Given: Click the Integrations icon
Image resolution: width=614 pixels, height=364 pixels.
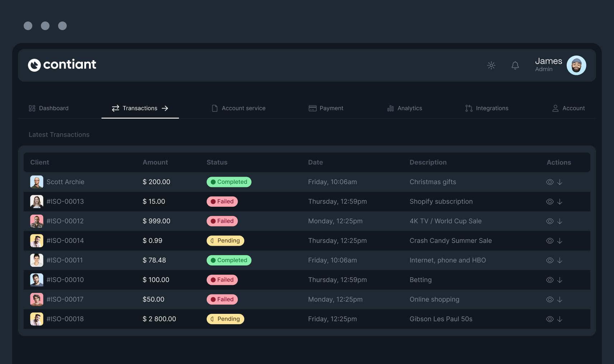Looking at the screenshot, I should pos(468,108).
